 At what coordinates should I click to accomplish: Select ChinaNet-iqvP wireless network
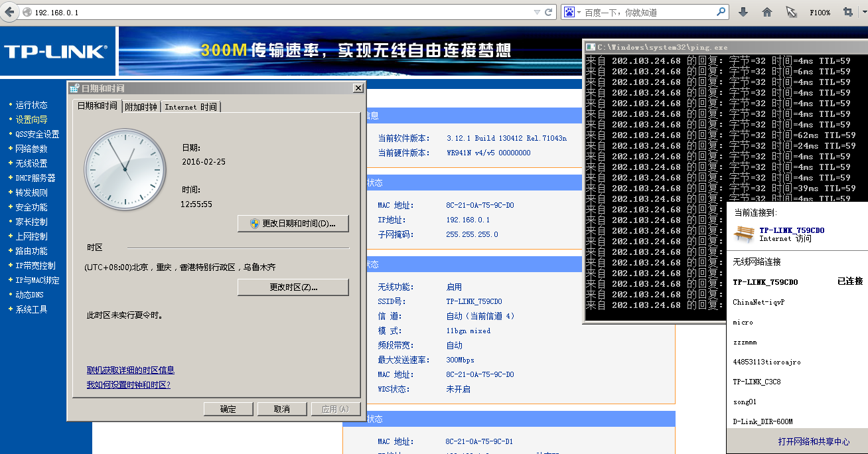[x=798, y=302]
